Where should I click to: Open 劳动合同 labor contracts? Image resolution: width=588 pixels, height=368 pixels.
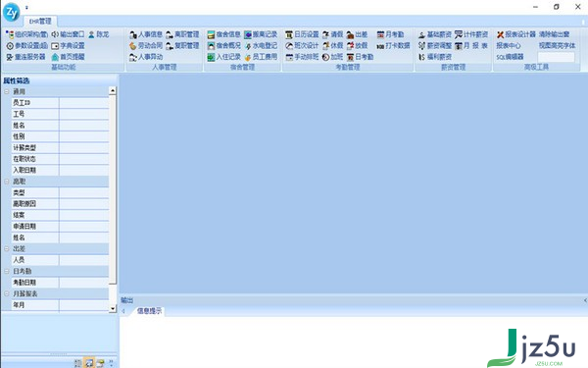click(146, 46)
